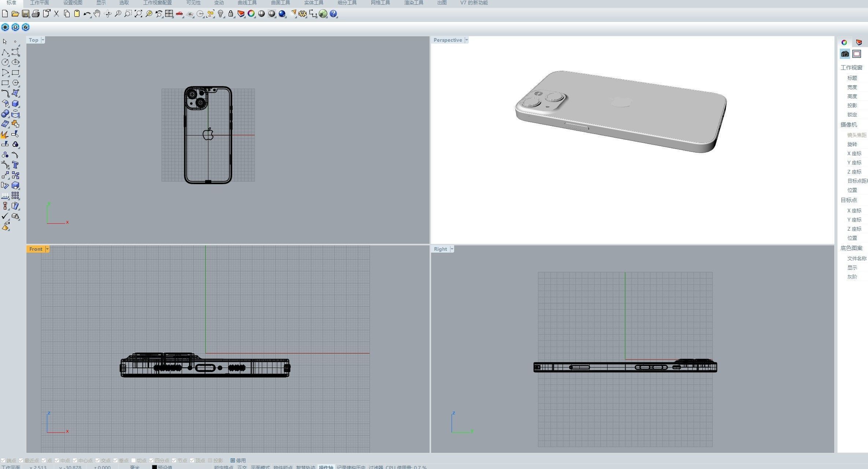Viewport: 868px width, 469px height.
Task: Click the Explode icon in the sidebar
Action: pos(5,134)
